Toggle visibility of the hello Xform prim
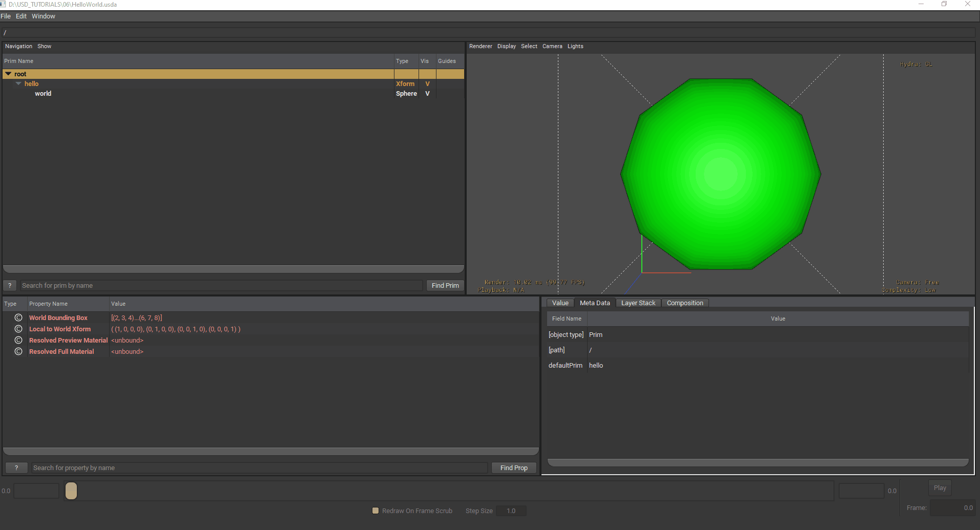The image size is (980, 530). pos(427,83)
